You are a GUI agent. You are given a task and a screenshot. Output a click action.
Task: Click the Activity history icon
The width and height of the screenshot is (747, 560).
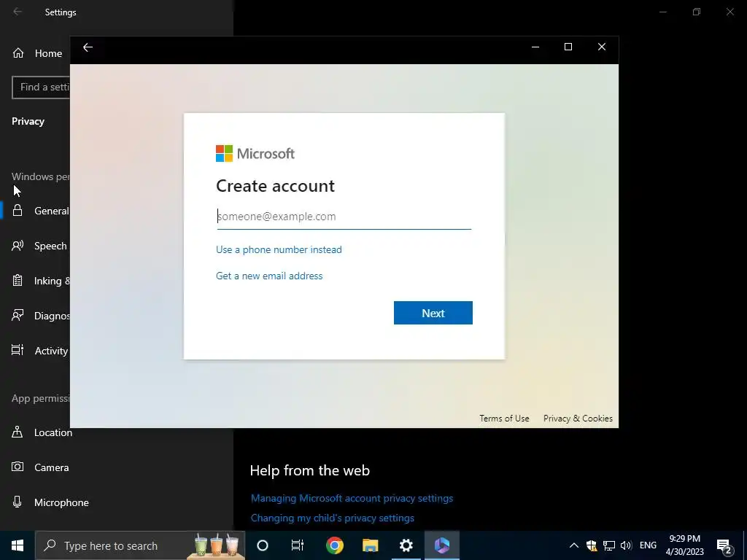click(x=18, y=350)
